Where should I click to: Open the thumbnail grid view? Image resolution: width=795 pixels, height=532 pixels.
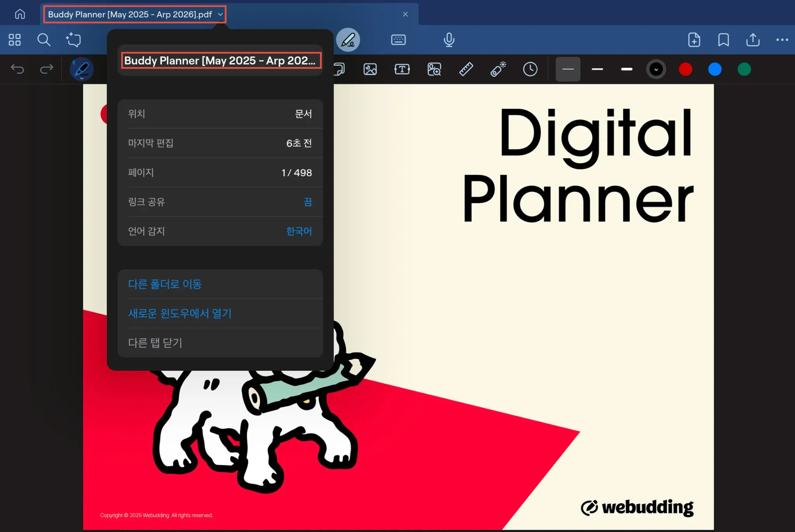click(x=15, y=40)
